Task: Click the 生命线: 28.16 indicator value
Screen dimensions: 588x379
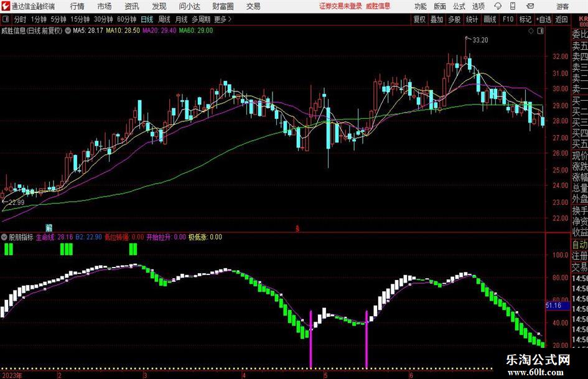Action: (54, 237)
